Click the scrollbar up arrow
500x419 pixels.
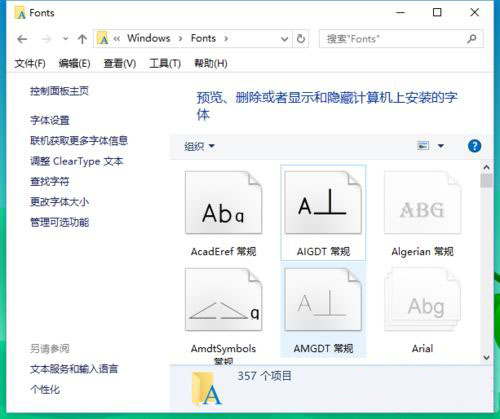click(486, 167)
